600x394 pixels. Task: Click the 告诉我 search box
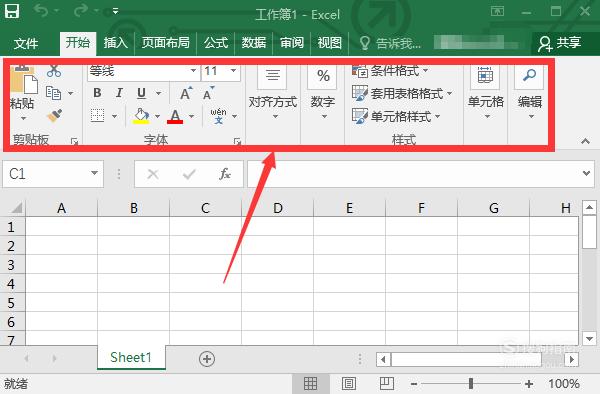coord(390,43)
